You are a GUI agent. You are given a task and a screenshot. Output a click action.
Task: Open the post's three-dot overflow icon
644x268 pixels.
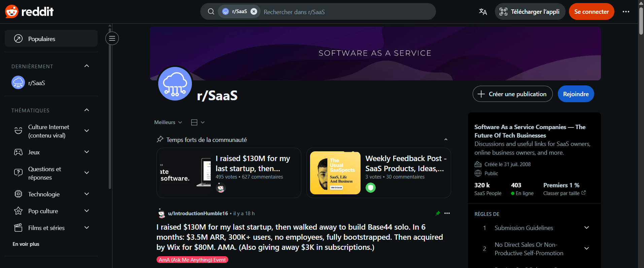pos(447,213)
